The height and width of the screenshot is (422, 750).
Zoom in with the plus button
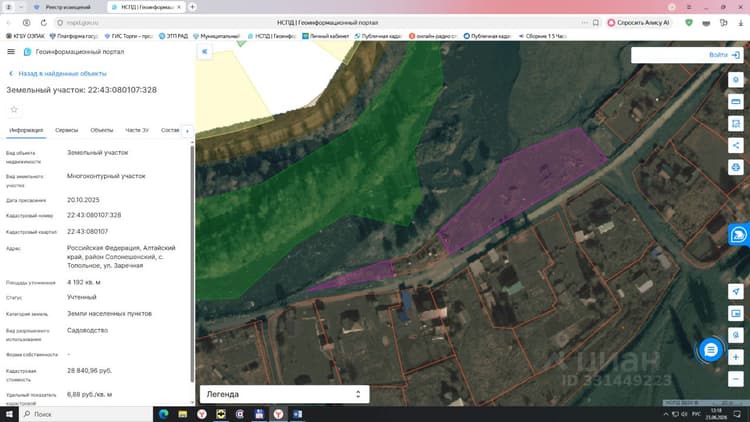736,357
